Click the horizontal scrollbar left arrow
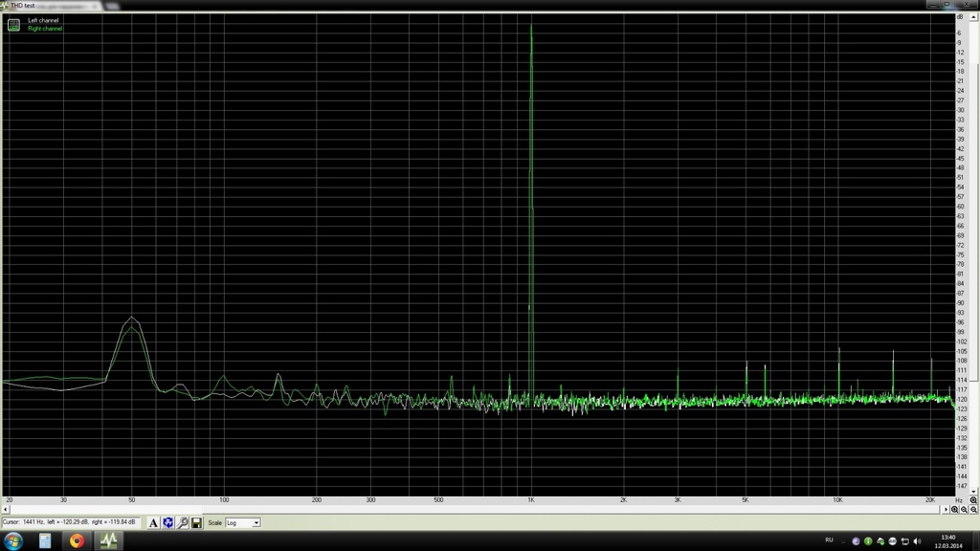The image size is (980, 551). click(6, 510)
